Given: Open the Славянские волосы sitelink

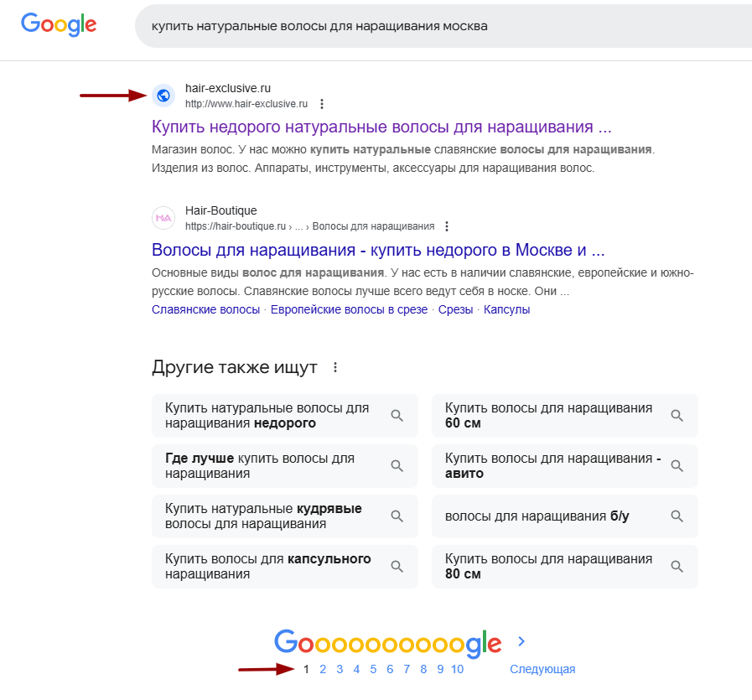Looking at the screenshot, I should click(205, 309).
